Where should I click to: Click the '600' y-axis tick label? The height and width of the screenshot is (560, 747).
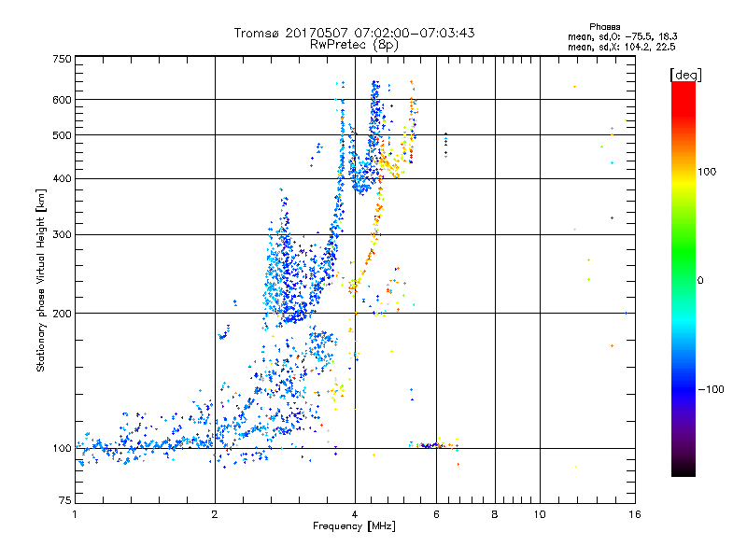62,100
